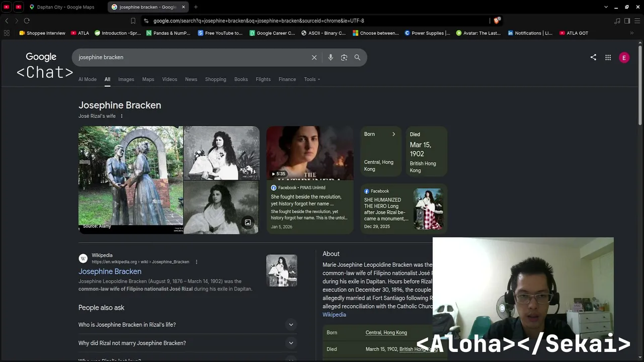644x362 pixels.
Task: Open the new tab plus button
Action: [196, 7]
